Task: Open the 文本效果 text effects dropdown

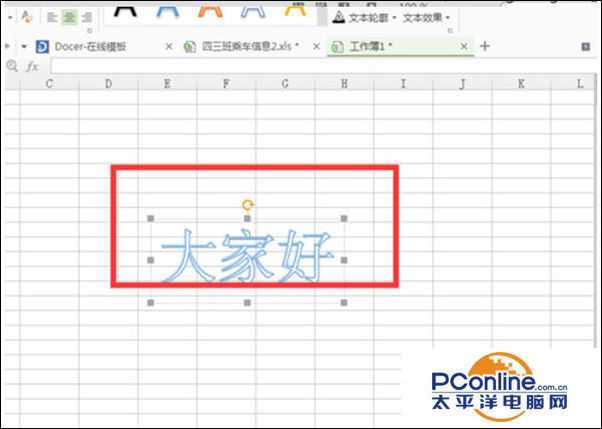Action: [426, 18]
